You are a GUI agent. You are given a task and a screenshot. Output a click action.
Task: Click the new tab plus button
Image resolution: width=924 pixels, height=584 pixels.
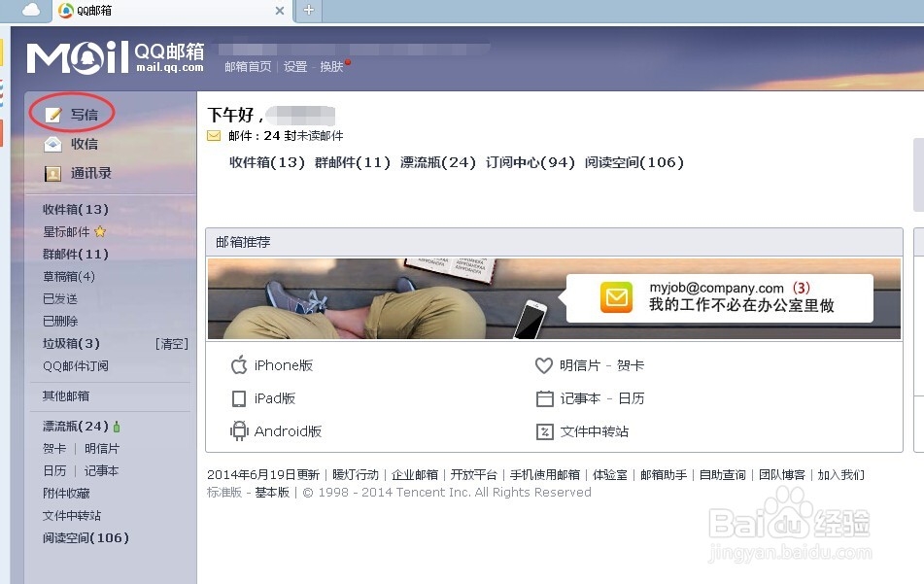[306, 12]
